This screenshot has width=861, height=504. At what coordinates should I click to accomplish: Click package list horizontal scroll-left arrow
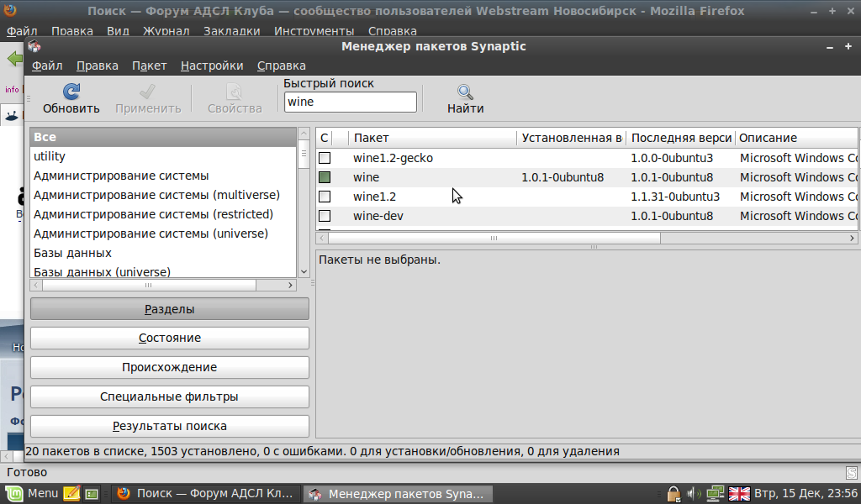(322, 238)
